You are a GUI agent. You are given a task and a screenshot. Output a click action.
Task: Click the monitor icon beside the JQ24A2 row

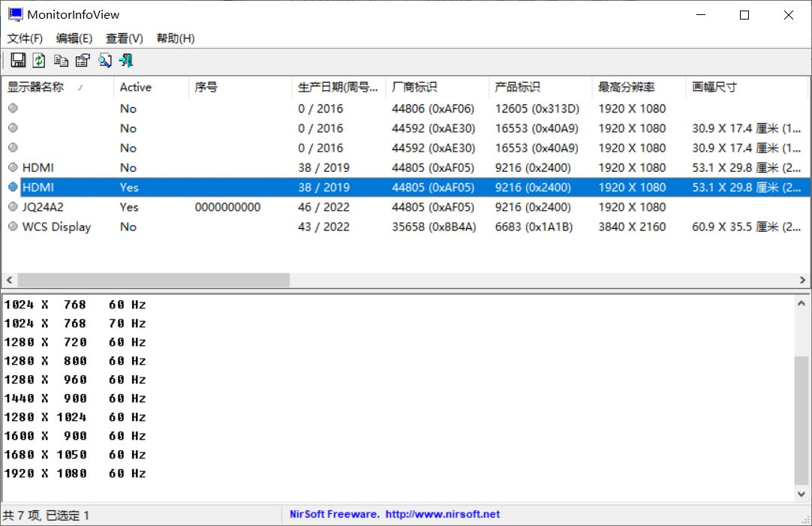click(x=11, y=207)
